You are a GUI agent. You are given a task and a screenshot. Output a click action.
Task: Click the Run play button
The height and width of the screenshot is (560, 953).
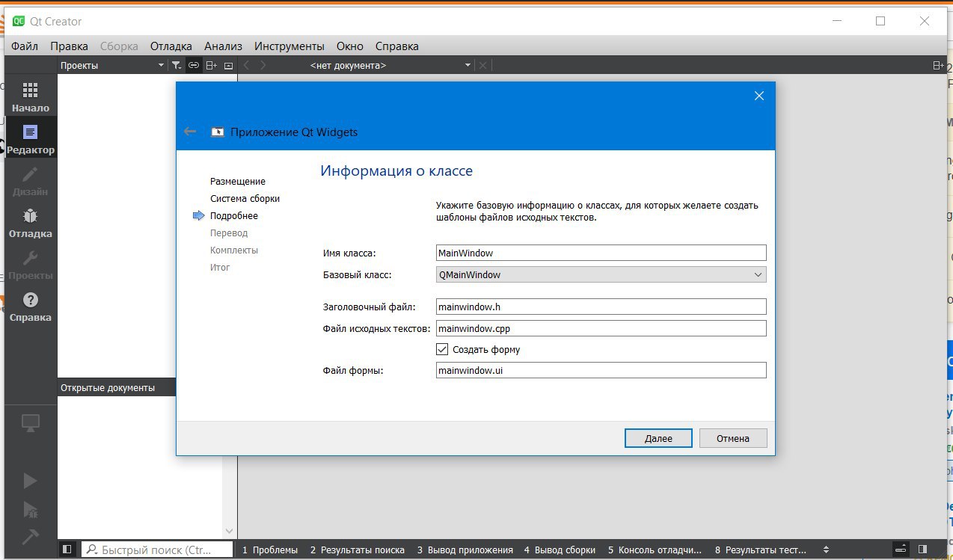coord(30,480)
